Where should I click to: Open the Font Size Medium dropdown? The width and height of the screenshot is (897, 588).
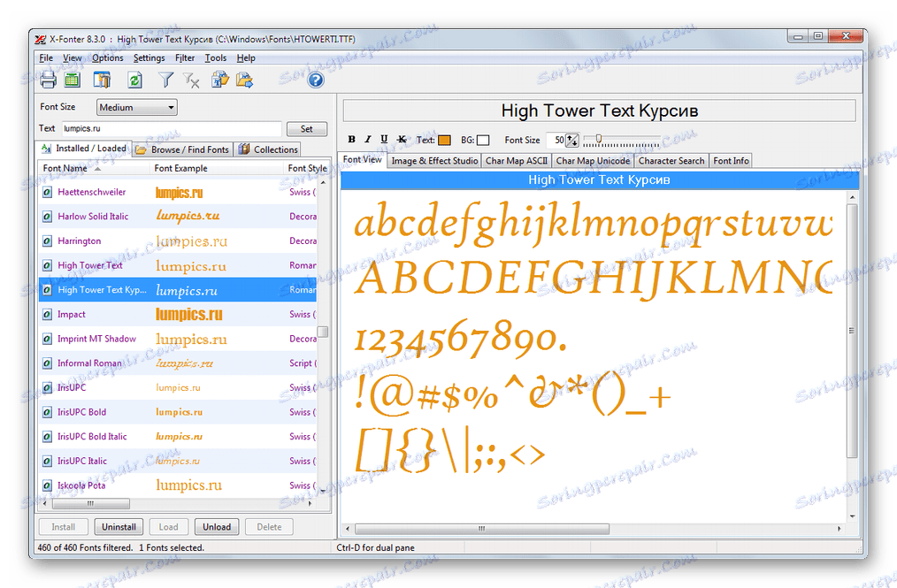pos(137,108)
